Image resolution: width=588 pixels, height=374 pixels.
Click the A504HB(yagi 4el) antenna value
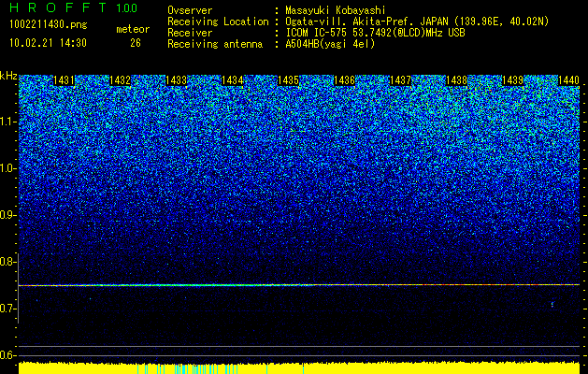pyautogui.click(x=330, y=44)
